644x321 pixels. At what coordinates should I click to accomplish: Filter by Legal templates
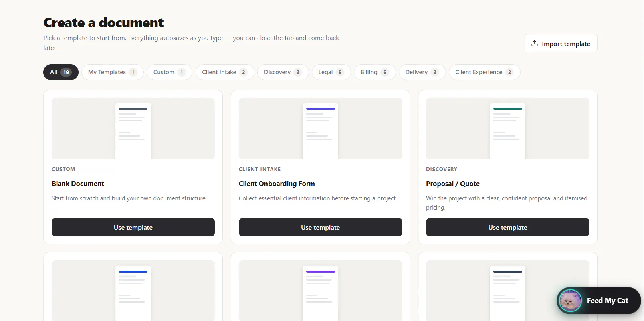(331, 72)
